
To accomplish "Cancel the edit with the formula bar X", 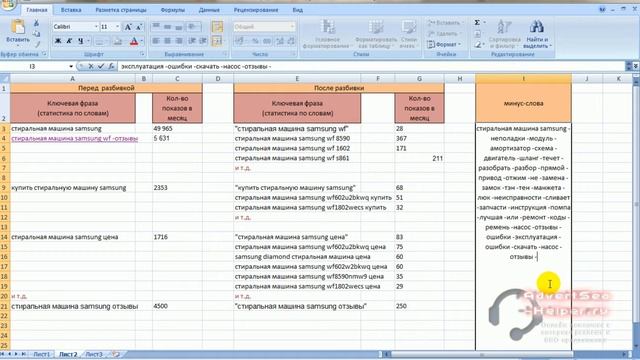I will (91, 66).
